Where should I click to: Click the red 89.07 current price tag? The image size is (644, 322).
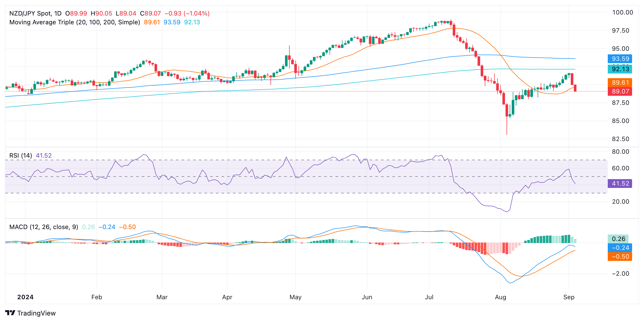[620, 91]
